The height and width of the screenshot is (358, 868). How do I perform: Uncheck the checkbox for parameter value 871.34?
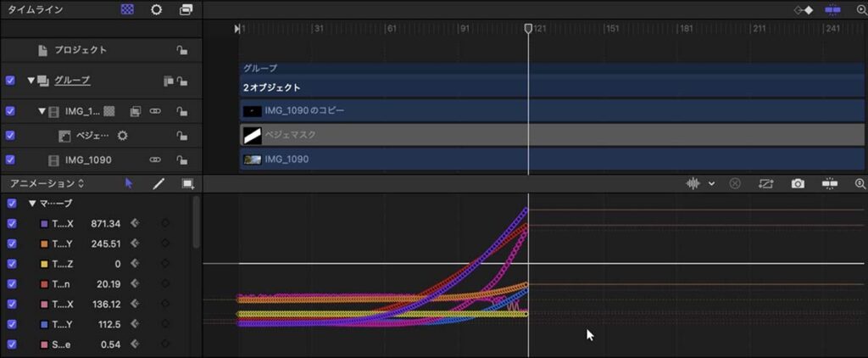pos(11,223)
